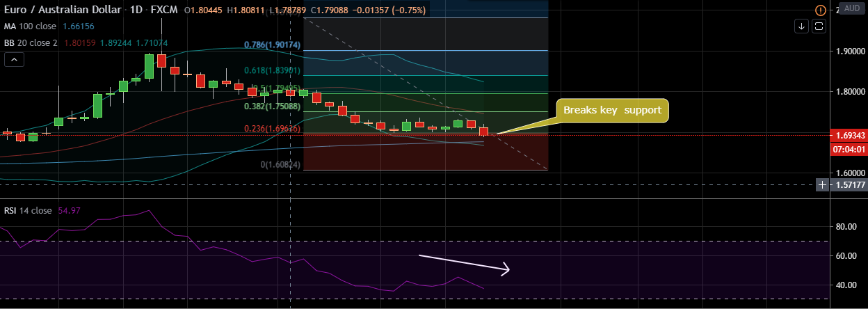Click the 0.618(1.83901) Fibonacci level label

click(x=272, y=70)
